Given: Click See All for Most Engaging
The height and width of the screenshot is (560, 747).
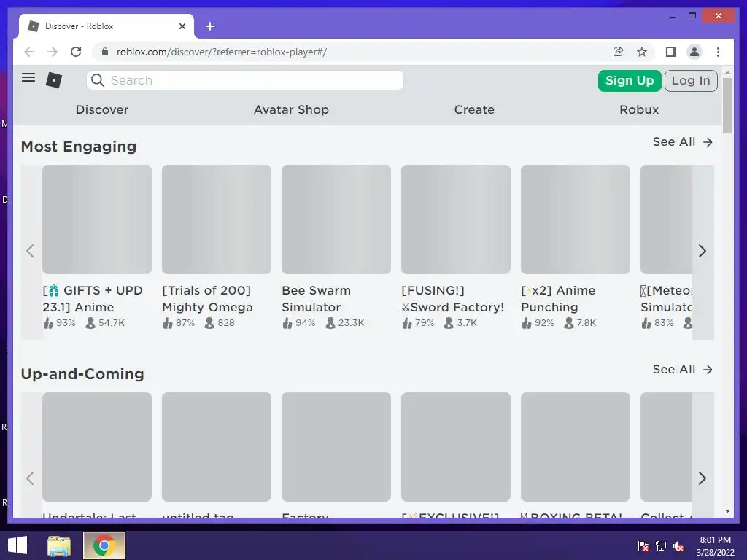Looking at the screenshot, I should tap(683, 142).
